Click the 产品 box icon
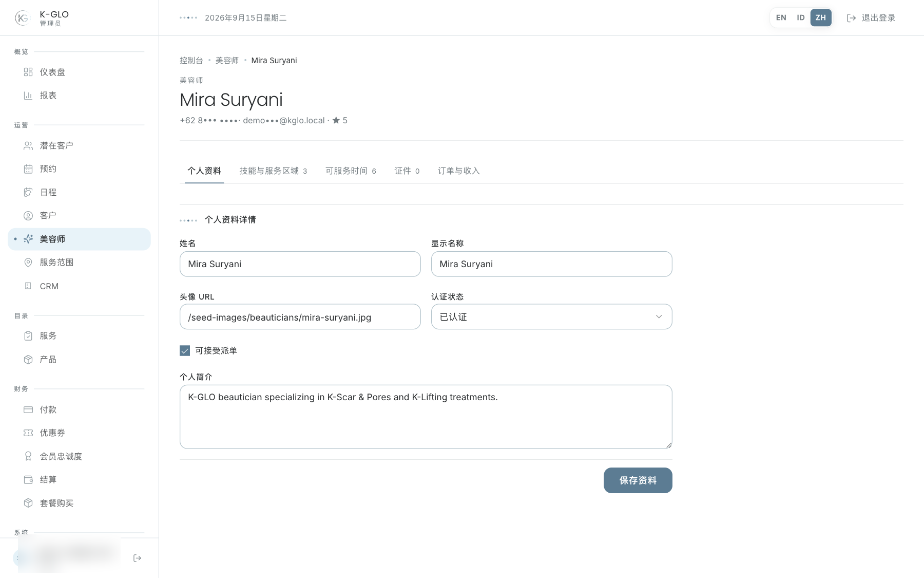924x578 pixels. 28,360
